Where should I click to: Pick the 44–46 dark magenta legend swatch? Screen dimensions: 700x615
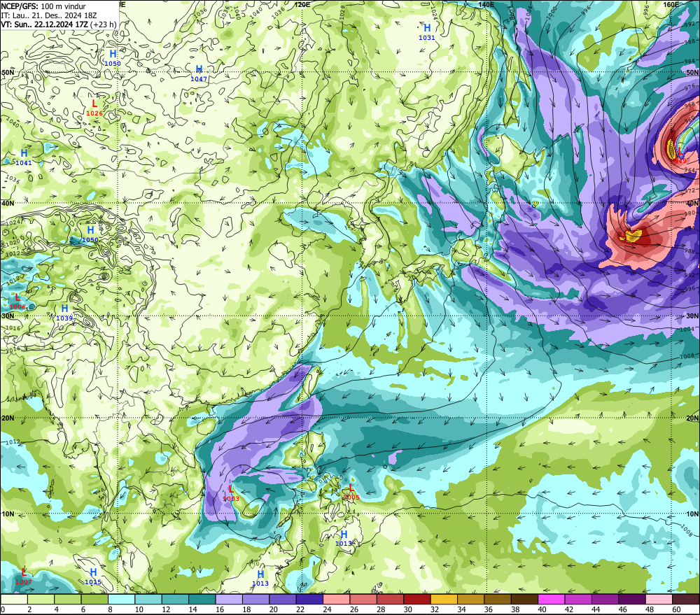coord(605,599)
